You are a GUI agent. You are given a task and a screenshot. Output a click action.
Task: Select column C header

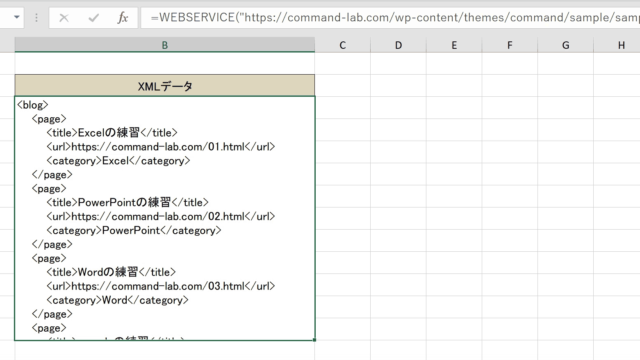(342, 45)
